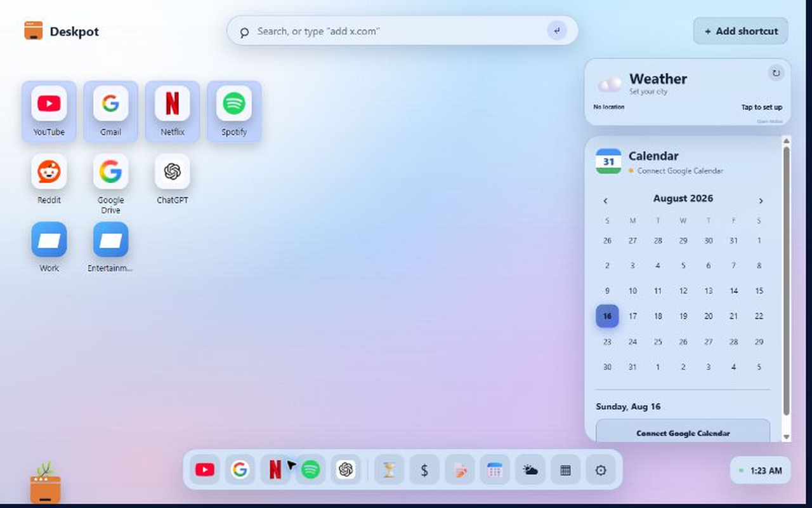Click the August 2026 month heading
Viewport: 812px width, 508px height.
point(683,199)
